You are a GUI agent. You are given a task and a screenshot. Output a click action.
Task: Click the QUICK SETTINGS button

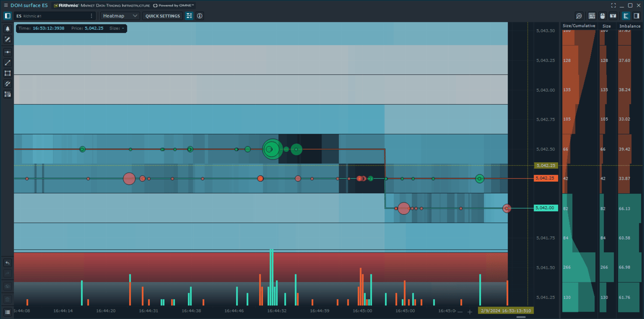point(163,16)
